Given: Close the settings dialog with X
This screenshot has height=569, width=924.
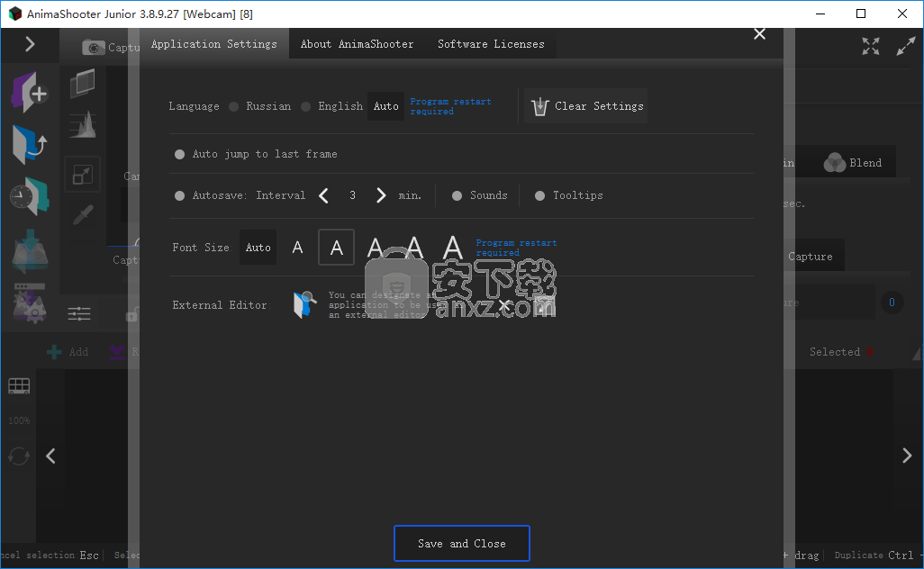Looking at the screenshot, I should (759, 34).
